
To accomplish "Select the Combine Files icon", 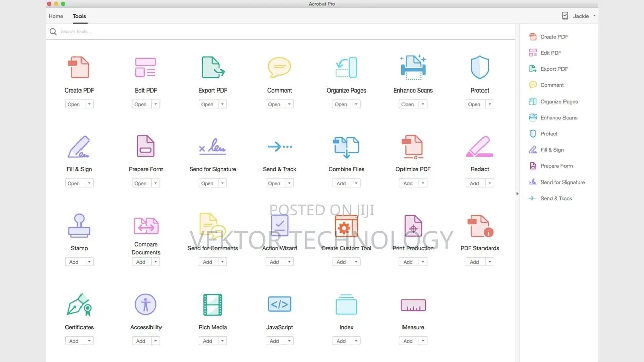I will pyautogui.click(x=346, y=146).
